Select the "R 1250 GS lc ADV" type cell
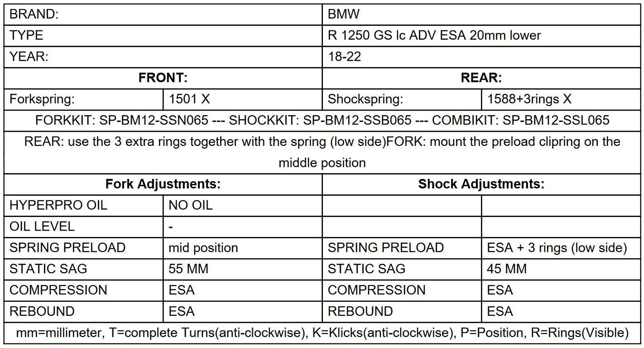Viewport: 644px width, 348px height. [x=434, y=35]
